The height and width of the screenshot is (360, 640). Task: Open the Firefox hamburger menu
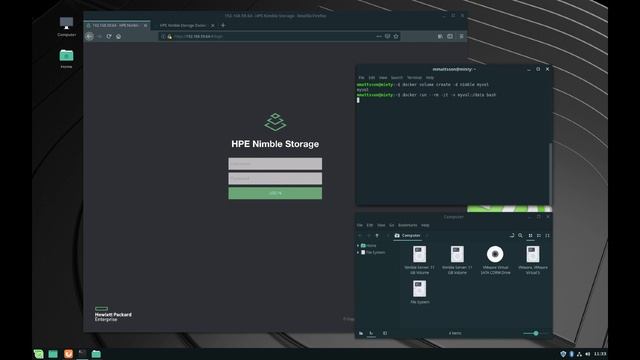[461, 36]
